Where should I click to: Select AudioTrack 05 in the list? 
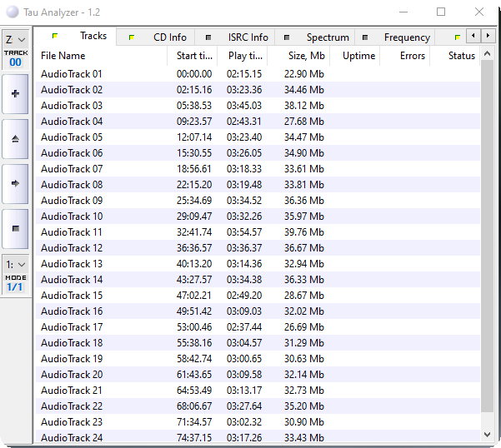tap(72, 137)
